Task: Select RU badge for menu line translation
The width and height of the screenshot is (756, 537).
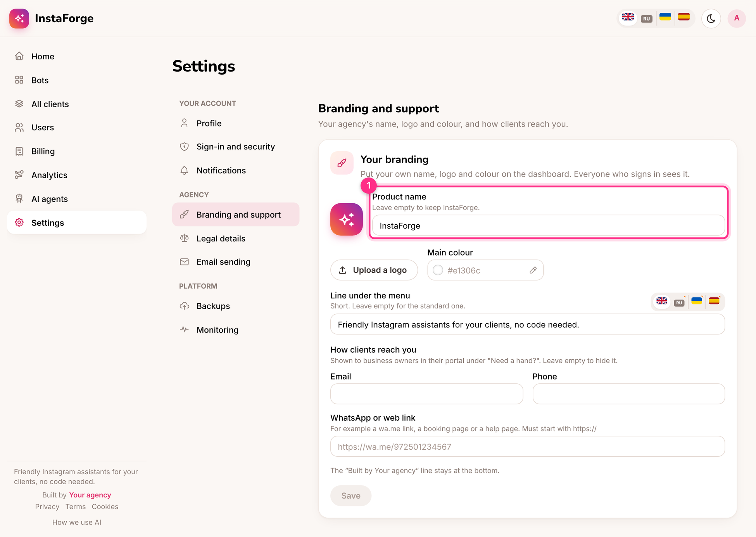Action: [679, 303]
